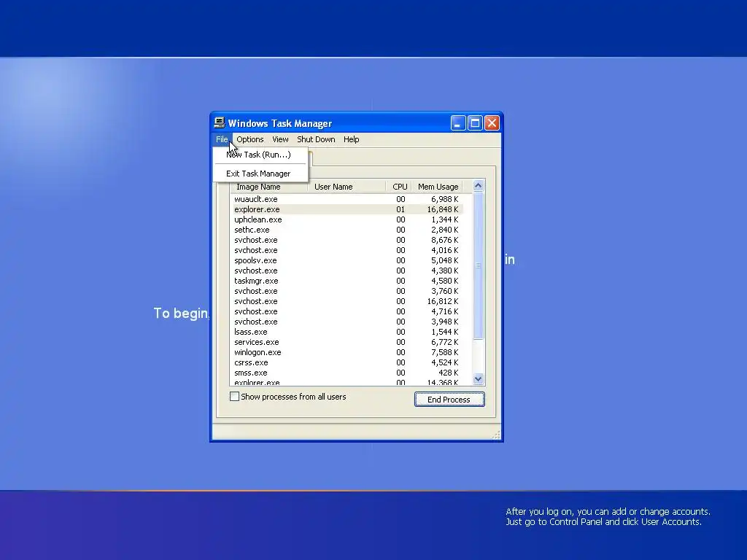The width and height of the screenshot is (747, 560).
Task: Open the View menu
Action: pos(280,139)
